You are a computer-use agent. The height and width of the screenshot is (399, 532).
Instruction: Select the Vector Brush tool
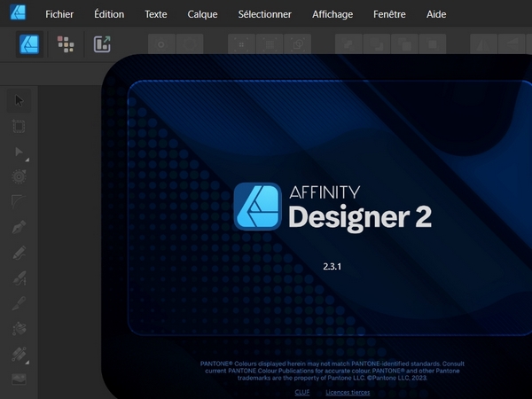tap(19, 278)
